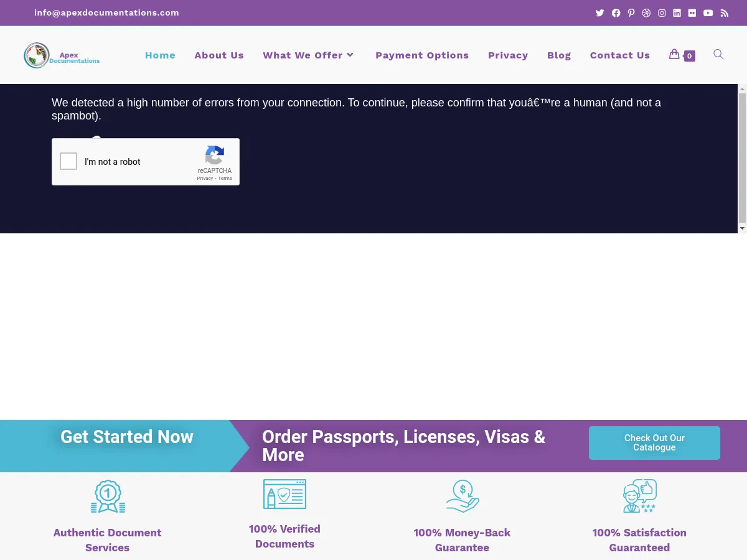This screenshot has width=747, height=560.
Task: Expand the What We Offer dropdown
Action: [308, 55]
